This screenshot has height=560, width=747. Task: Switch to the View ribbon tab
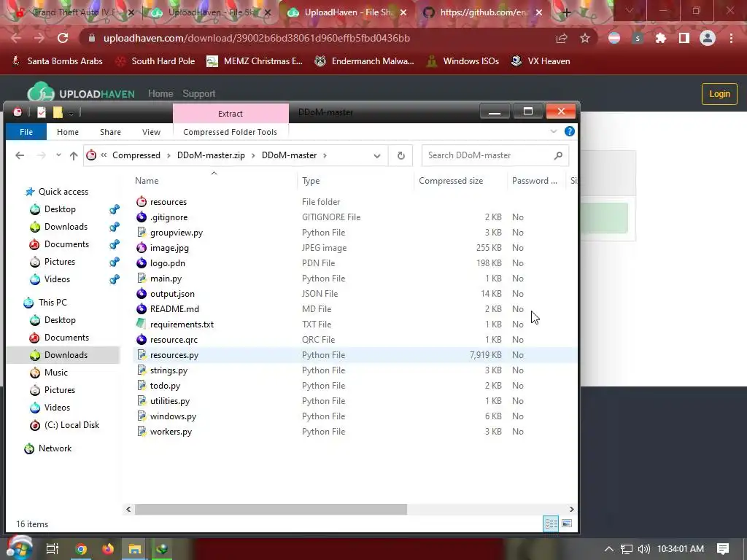pos(151,132)
